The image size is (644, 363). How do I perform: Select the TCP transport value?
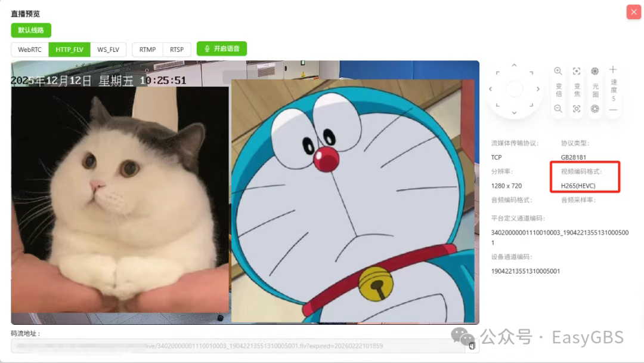[497, 157]
